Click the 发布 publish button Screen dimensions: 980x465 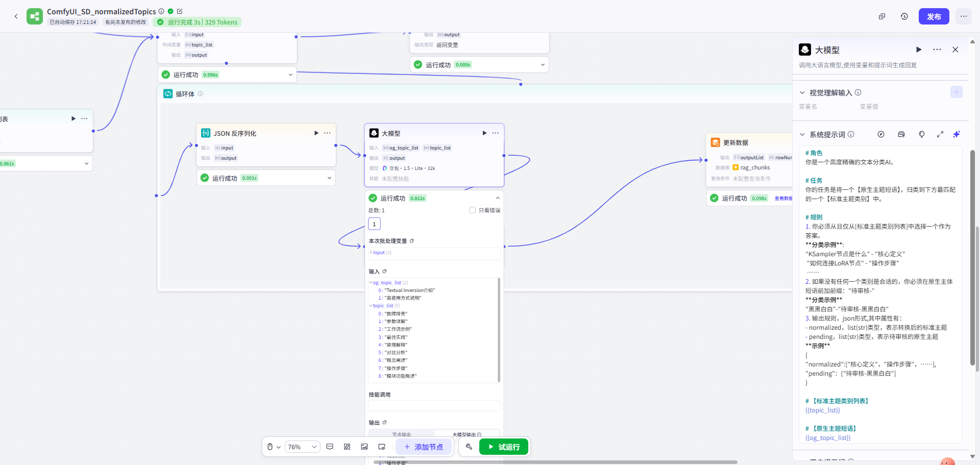pyautogui.click(x=934, y=16)
